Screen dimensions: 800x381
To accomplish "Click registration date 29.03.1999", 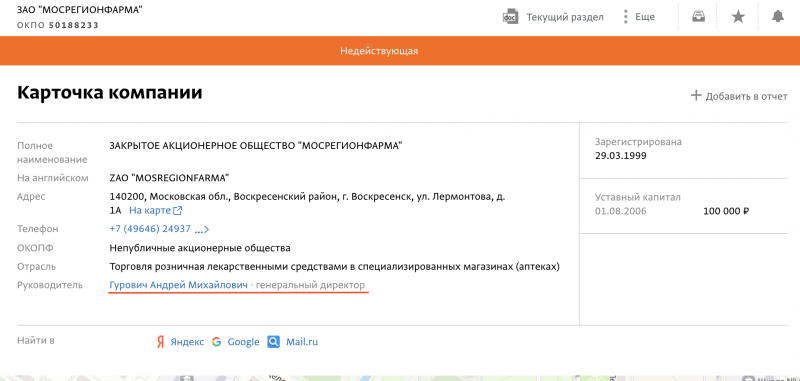I will [620, 156].
